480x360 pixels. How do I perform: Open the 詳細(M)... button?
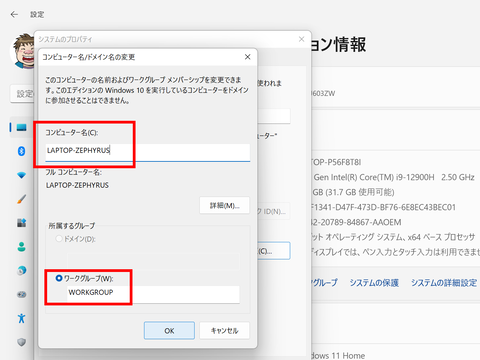224,205
